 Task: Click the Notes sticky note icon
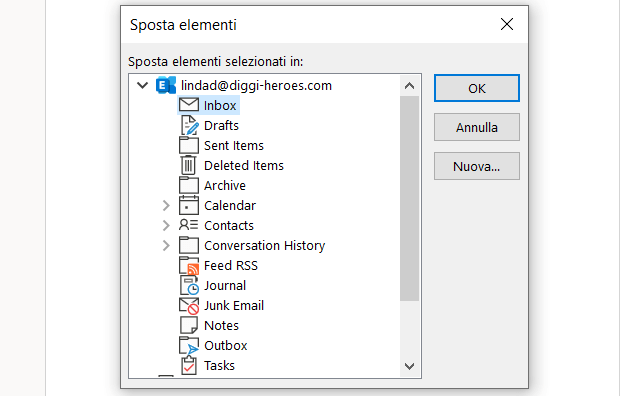click(x=189, y=325)
